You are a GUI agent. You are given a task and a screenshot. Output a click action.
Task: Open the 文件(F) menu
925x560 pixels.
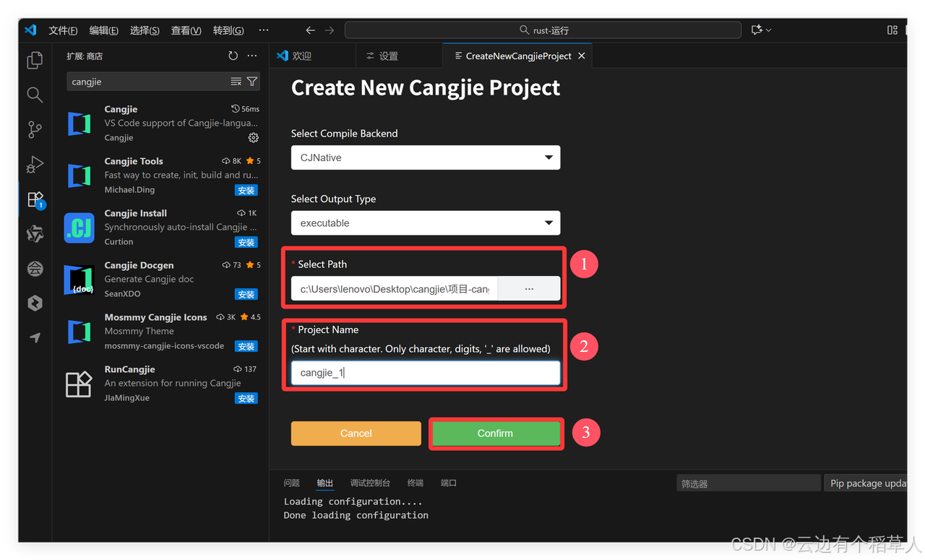click(63, 30)
